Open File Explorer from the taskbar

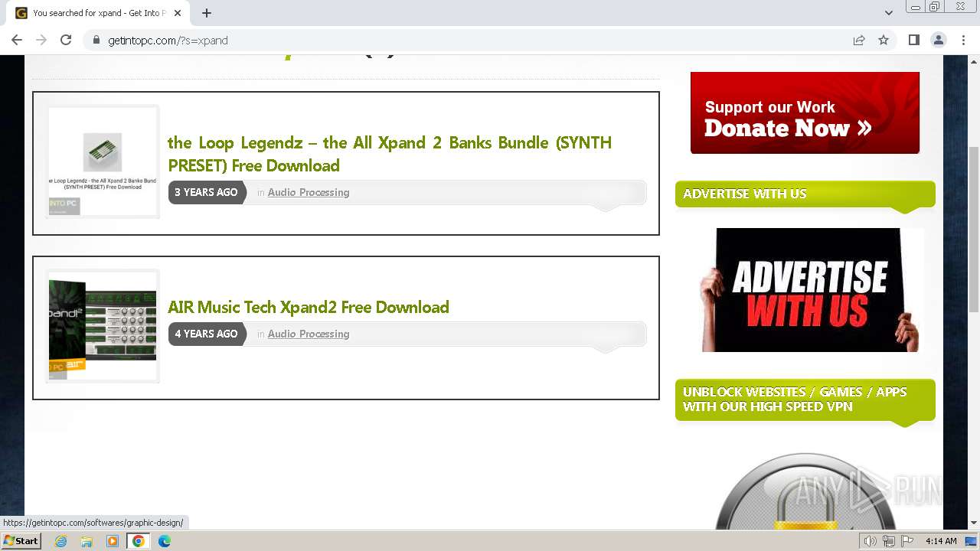[87, 541]
